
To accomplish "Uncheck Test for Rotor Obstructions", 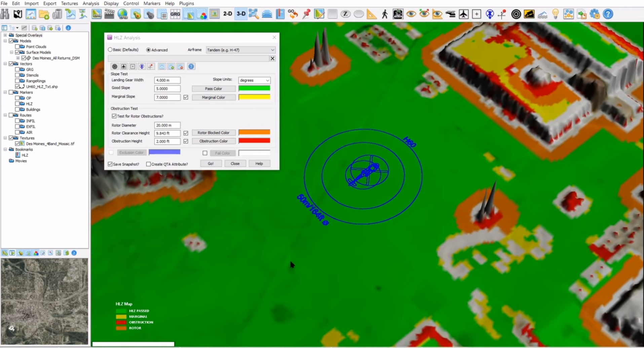I will [114, 116].
